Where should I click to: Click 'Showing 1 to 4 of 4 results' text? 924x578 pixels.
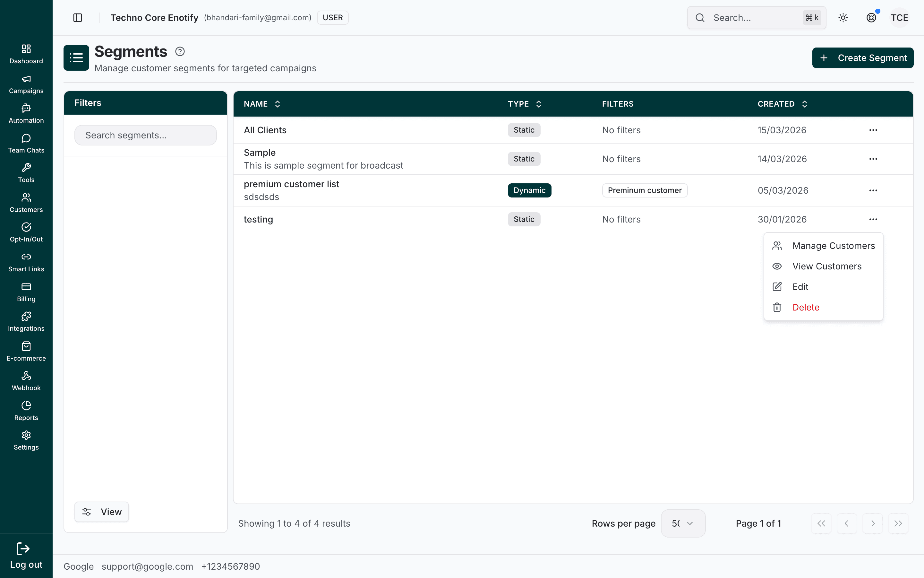coord(294,523)
